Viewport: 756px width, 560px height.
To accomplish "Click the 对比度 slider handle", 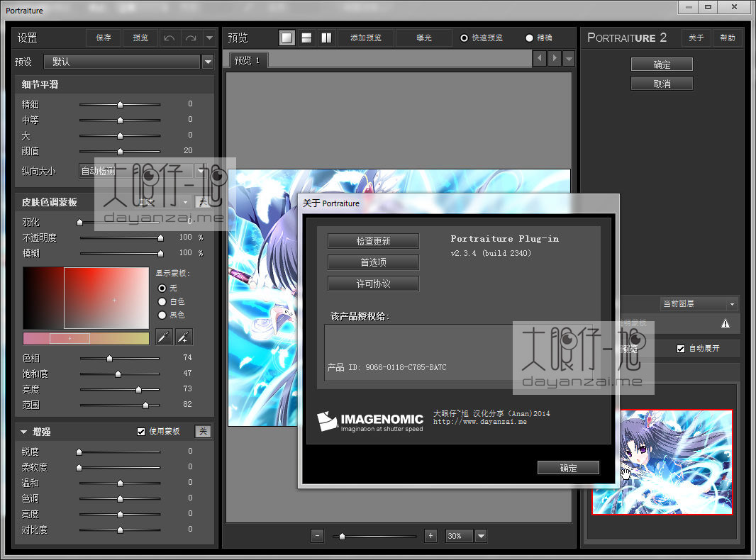I will (120, 530).
